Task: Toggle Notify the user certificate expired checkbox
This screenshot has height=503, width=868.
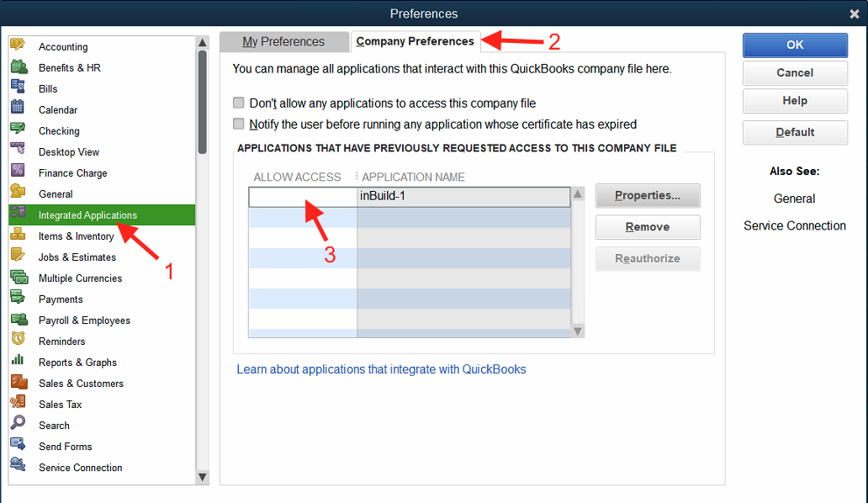Action: (241, 124)
